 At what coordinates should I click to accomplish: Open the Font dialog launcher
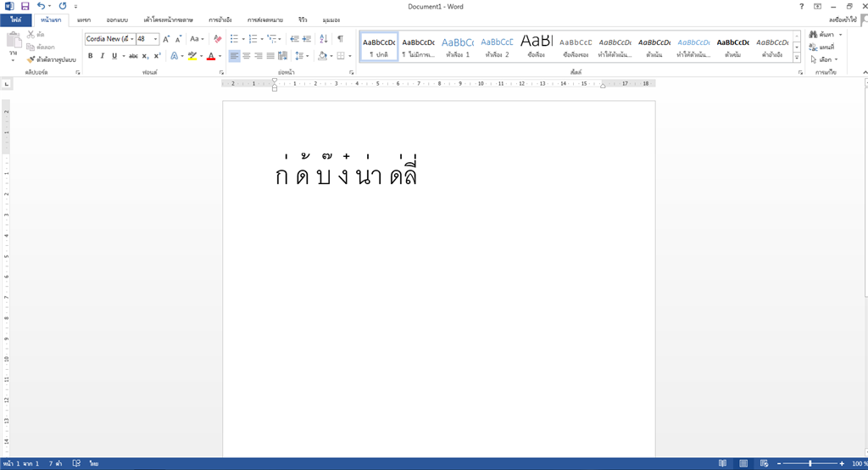click(x=221, y=73)
